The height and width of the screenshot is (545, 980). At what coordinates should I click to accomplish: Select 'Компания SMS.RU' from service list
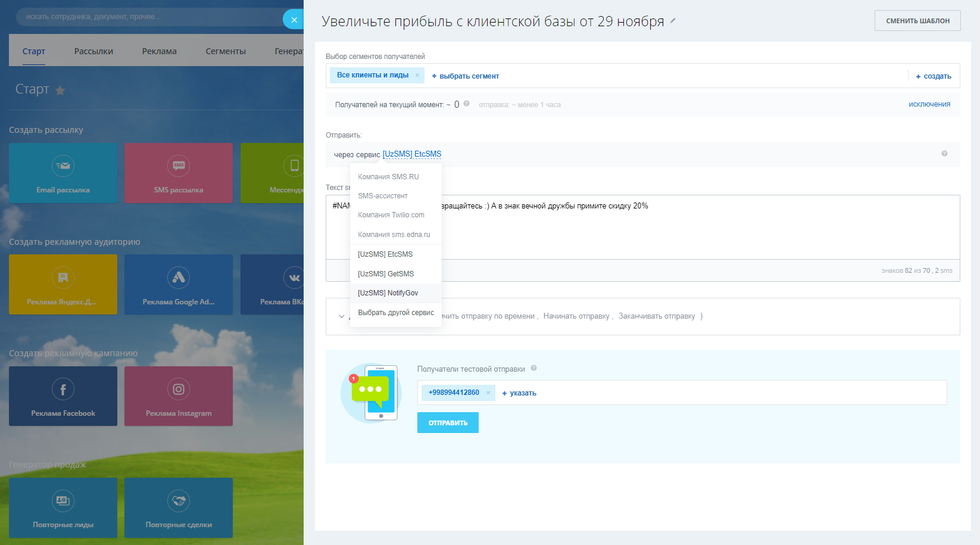coord(396,177)
